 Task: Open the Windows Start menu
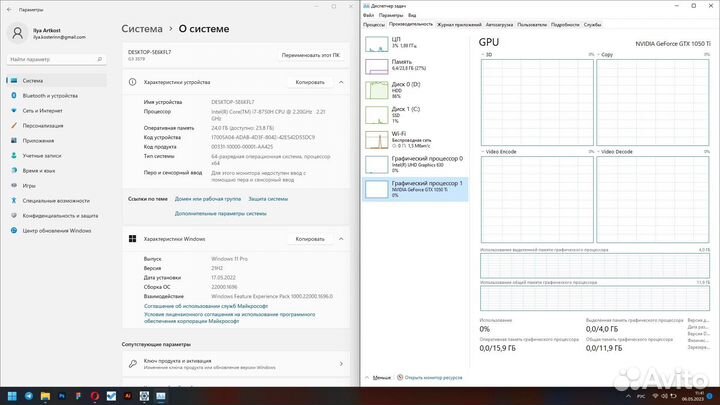12,396
